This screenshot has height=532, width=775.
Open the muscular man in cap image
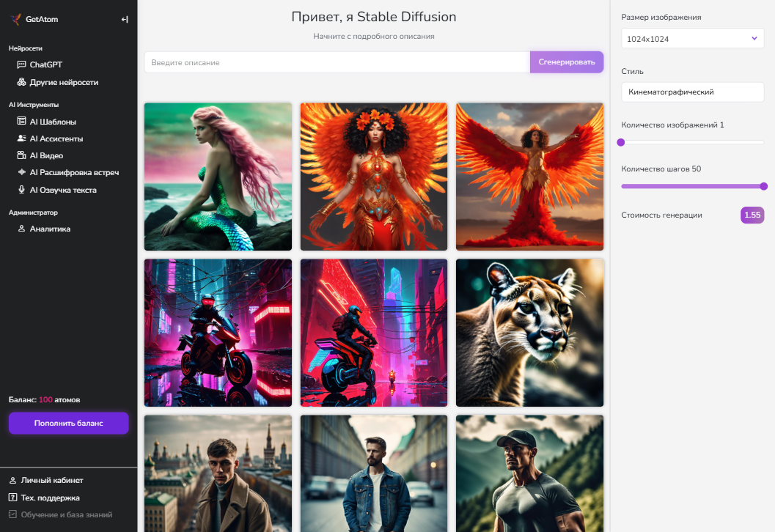(530, 473)
